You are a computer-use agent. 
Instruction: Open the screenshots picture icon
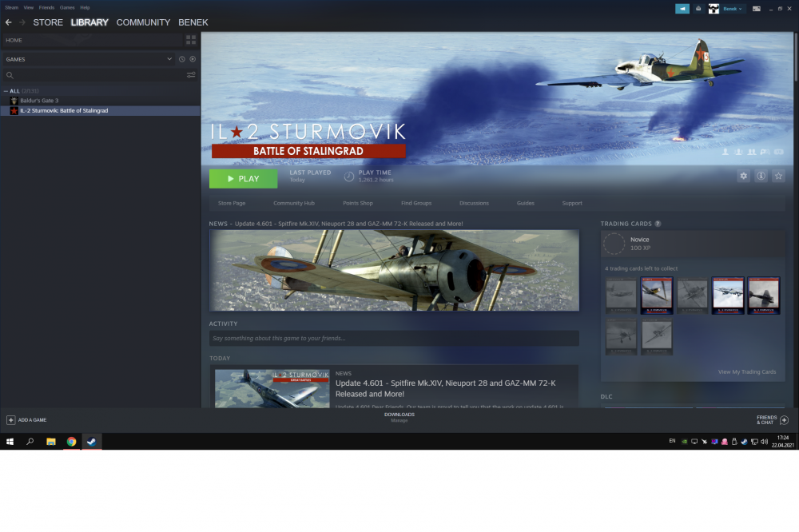[x=756, y=9]
